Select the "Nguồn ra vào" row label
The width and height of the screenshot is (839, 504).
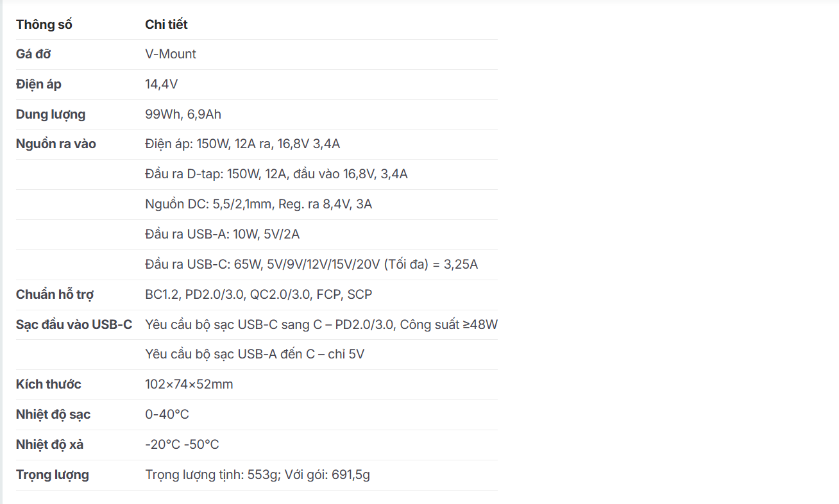tap(56, 144)
